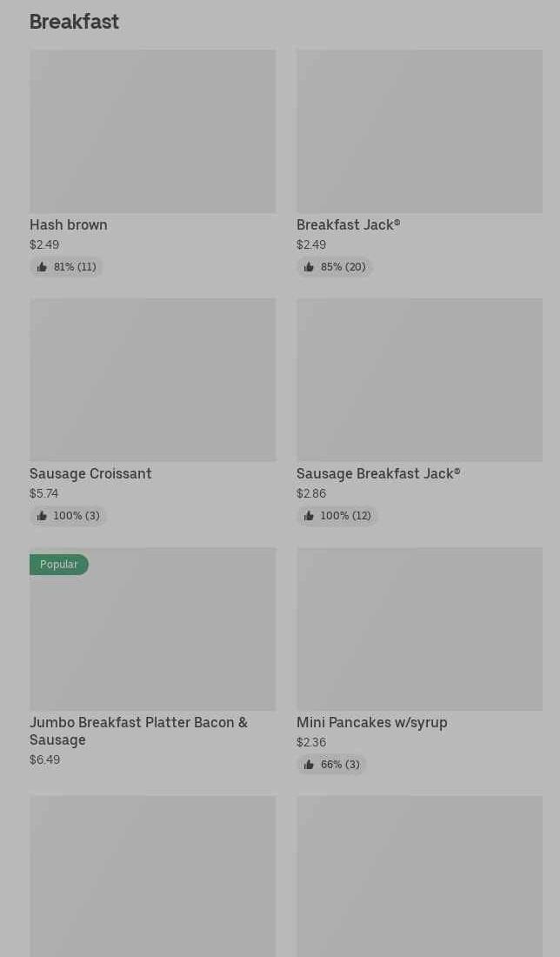Image resolution: width=560 pixels, height=957 pixels.
Task: Click the Sausage Croissant title
Action: click(90, 473)
